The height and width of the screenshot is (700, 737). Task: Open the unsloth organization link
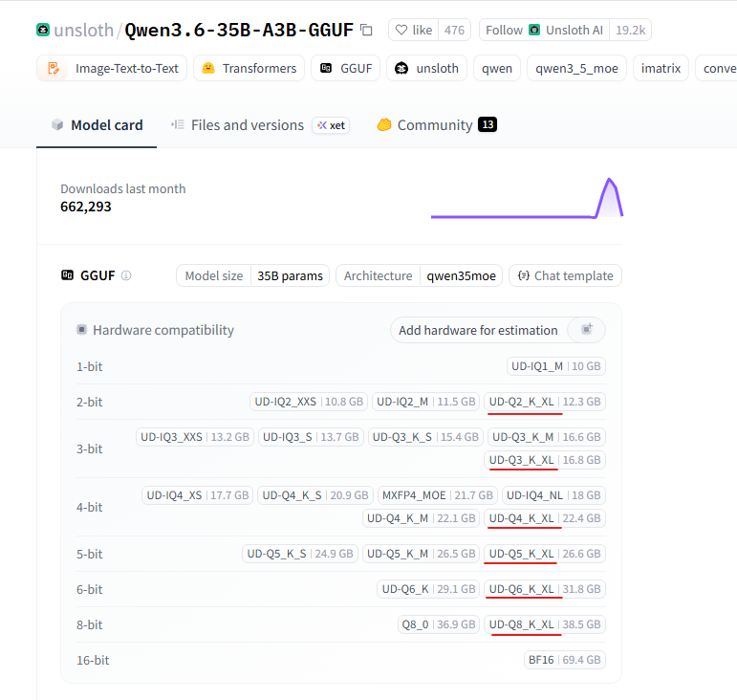point(84,30)
